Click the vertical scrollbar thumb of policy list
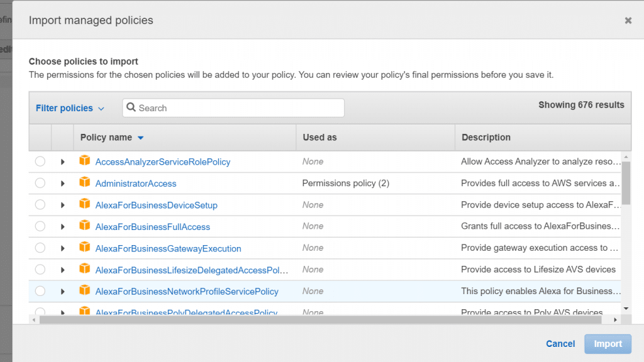The image size is (644, 362). tap(626, 183)
